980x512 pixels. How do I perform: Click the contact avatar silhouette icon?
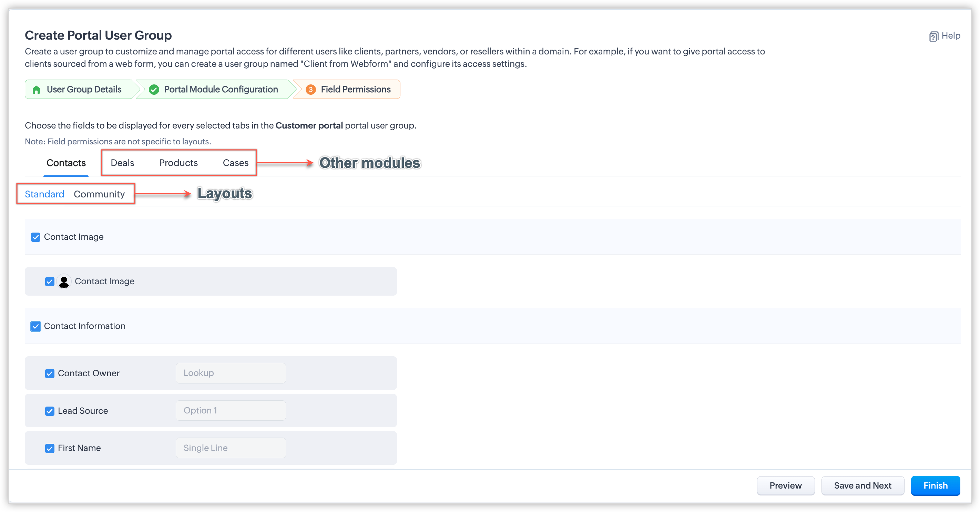click(x=64, y=281)
